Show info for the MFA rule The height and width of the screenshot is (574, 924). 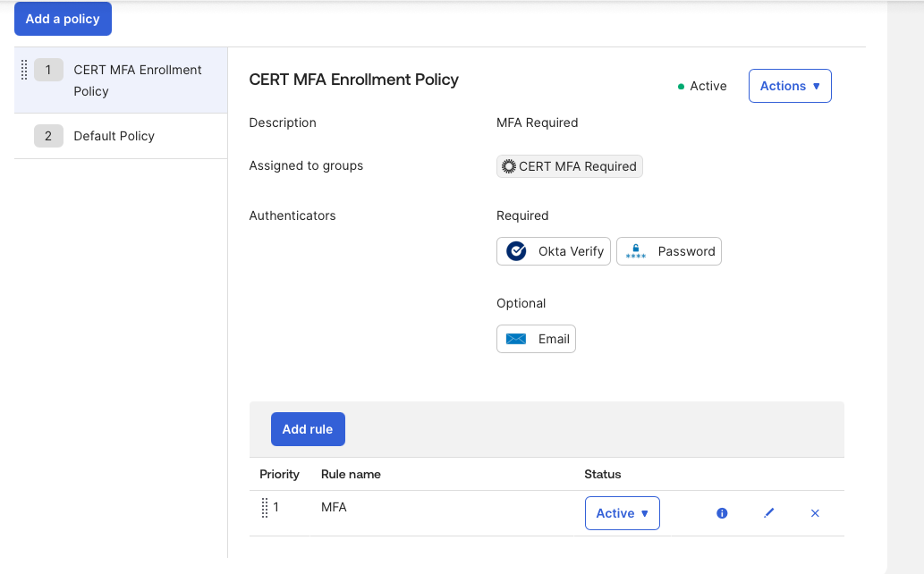tap(722, 513)
